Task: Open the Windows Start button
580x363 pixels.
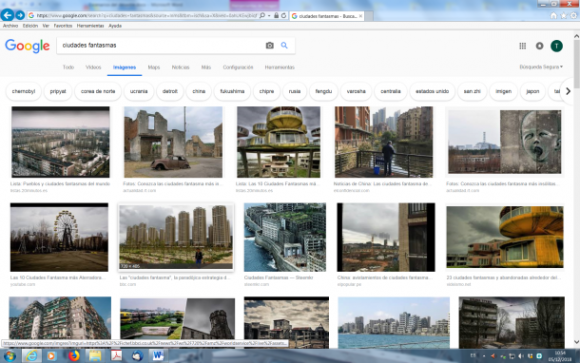Action: [9, 356]
